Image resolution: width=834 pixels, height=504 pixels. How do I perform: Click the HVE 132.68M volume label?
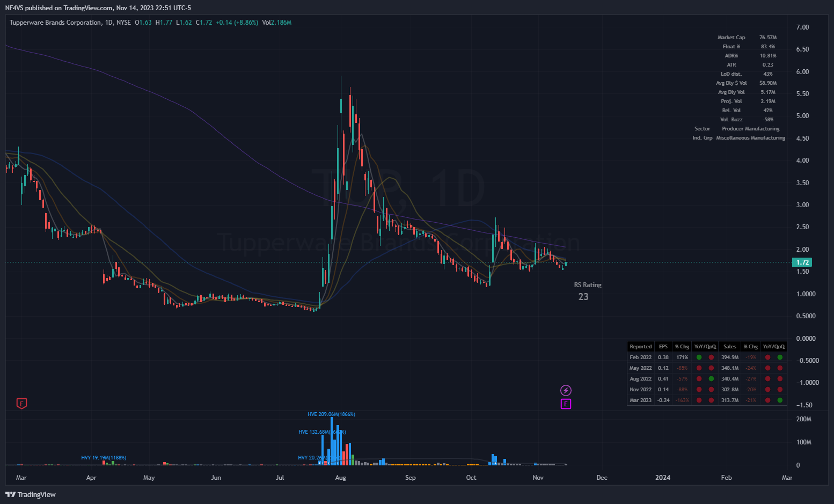pyautogui.click(x=322, y=432)
